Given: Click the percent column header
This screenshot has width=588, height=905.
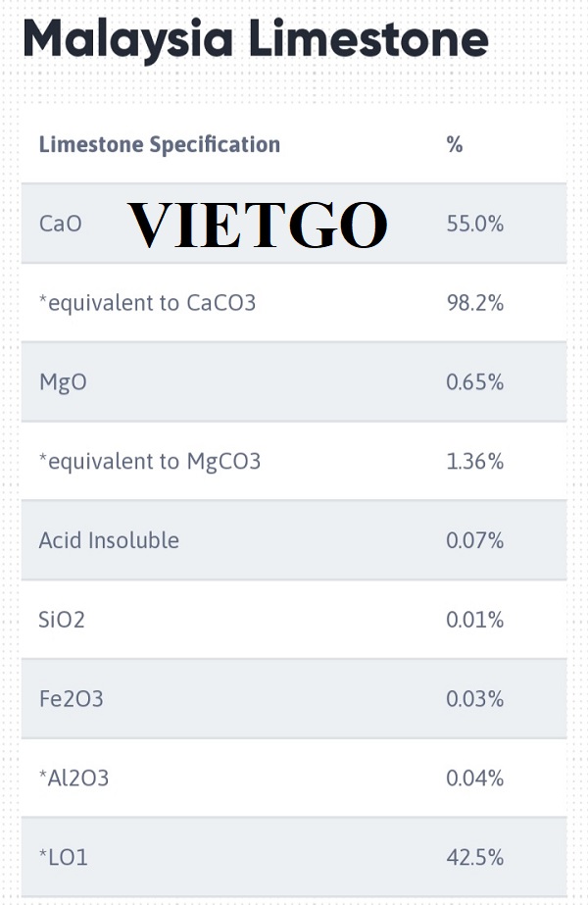Looking at the screenshot, I should (455, 144).
